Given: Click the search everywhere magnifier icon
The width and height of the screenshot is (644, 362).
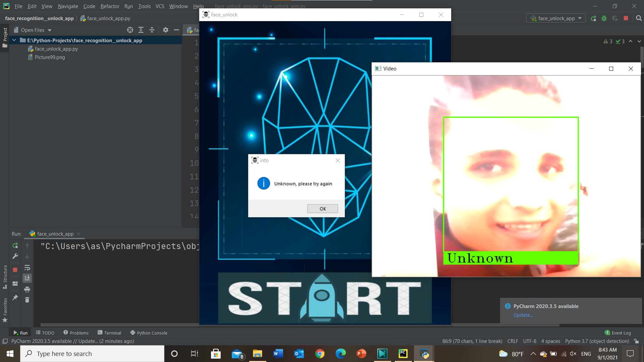Looking at the screenshot, I should (x=639, y=18).
